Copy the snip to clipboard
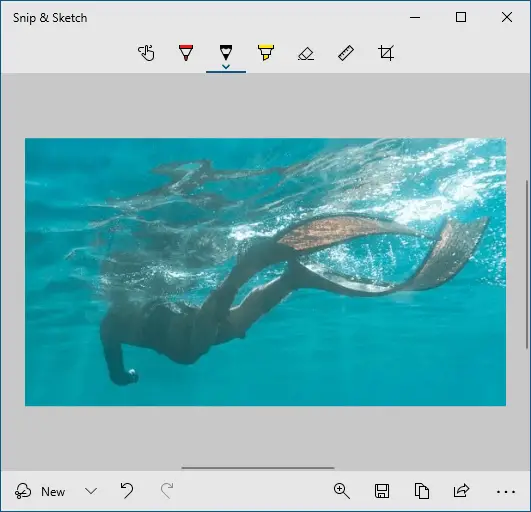The height and width of the screenshot is (512, 531). (x=422, y=491)
